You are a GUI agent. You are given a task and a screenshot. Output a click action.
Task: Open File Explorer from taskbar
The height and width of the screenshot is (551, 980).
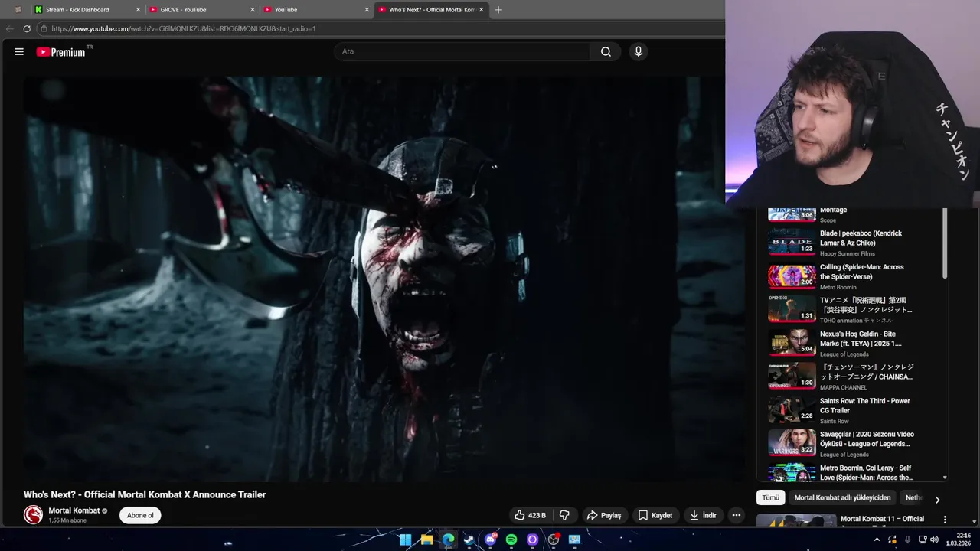[x=426, y=540]
